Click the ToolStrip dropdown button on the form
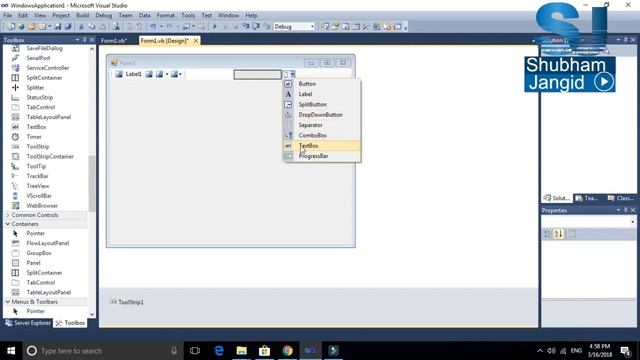Image resolution: width=640 pixels, height=360 pixels. pos(176,74)
